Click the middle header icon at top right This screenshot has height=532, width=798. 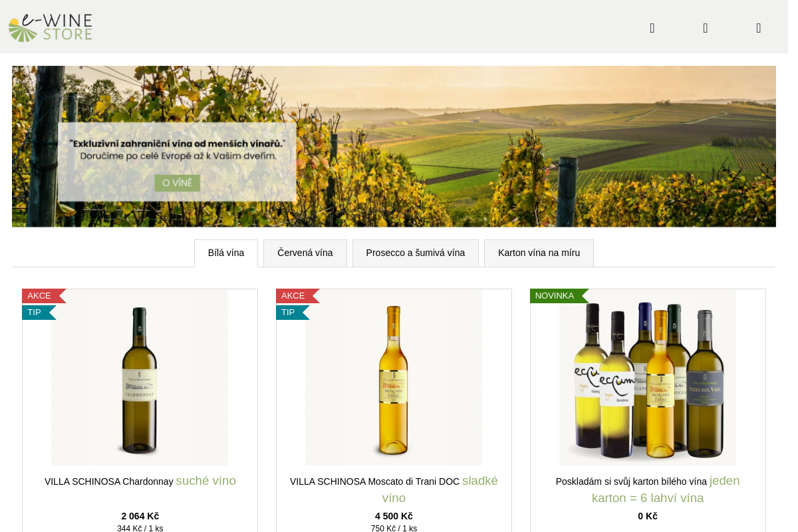point(706,28)
